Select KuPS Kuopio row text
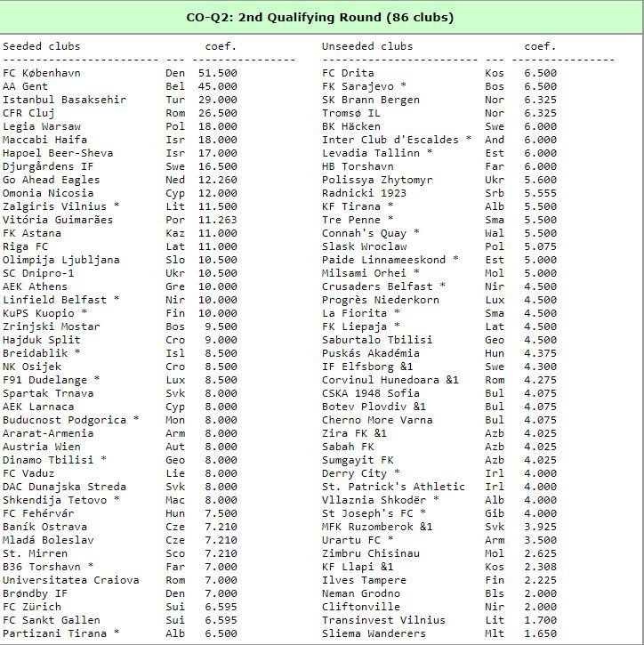 click(38, 313)
